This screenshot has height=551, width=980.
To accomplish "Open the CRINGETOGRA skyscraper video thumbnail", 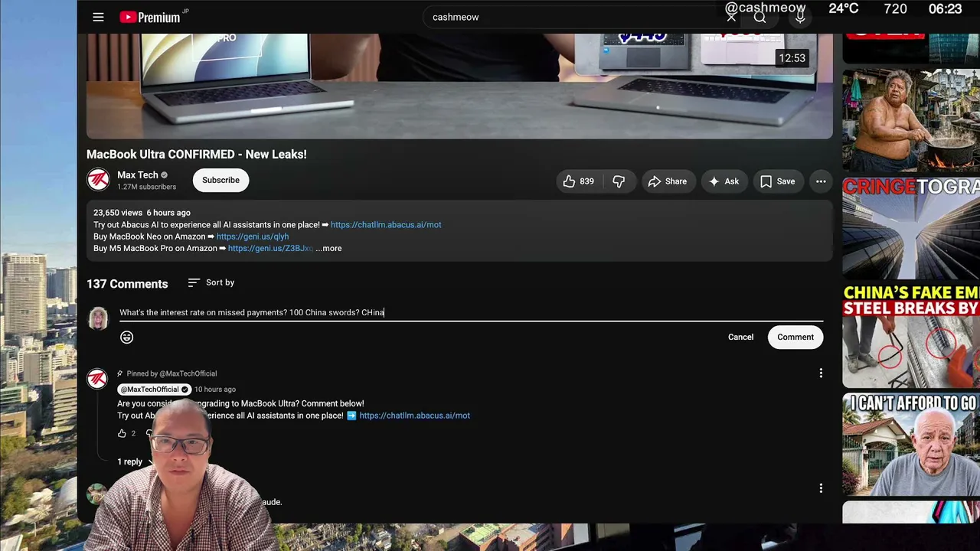I will (x=911, y=228).
